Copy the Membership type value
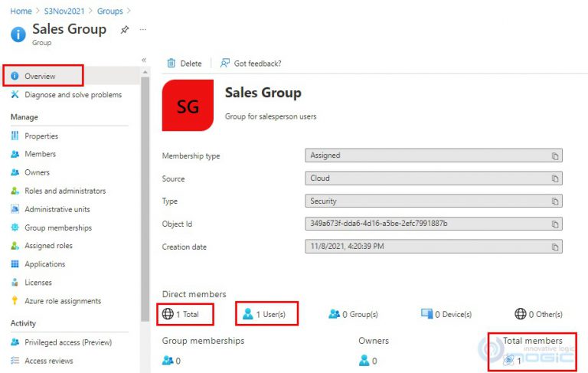This screenshot has height=373, width=588. tap(555, 156)
